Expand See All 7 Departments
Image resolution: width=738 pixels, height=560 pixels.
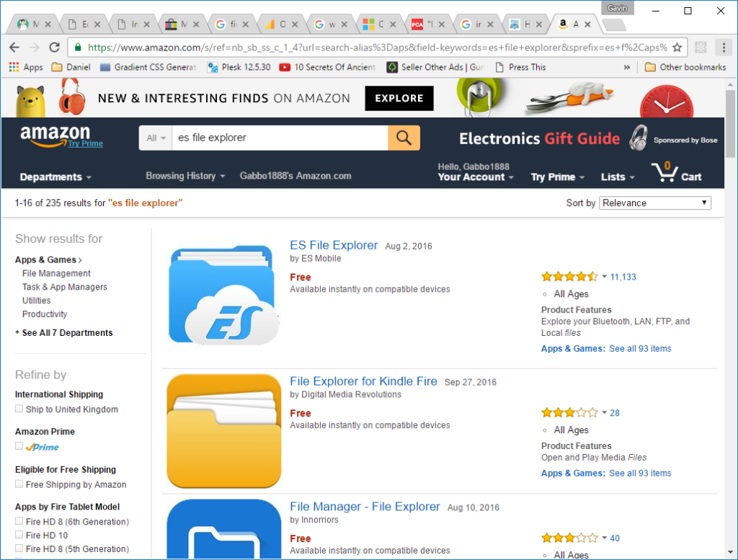(64, 333)
